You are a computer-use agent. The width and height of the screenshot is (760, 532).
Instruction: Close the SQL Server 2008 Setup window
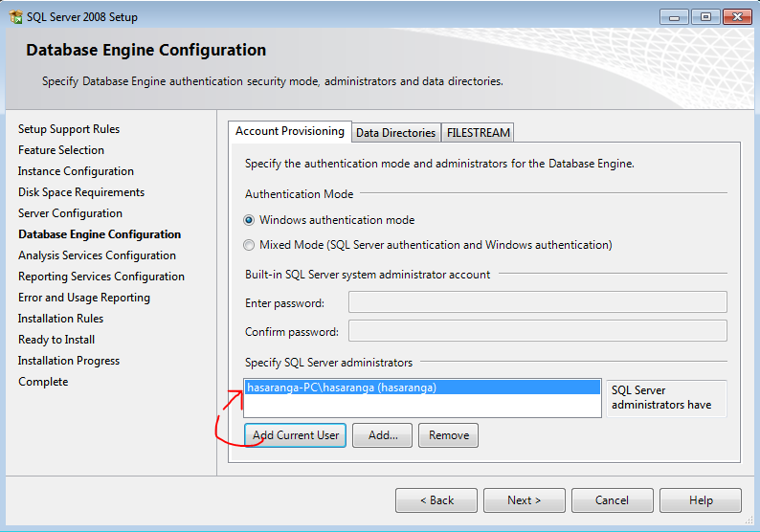tap(737, 17)
